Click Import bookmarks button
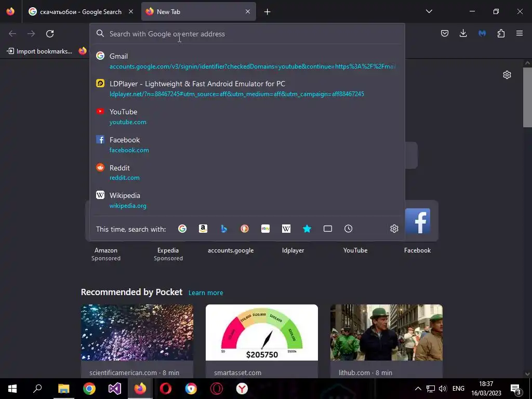The width and height of the screenshot is (532, 399). [39, 51]
